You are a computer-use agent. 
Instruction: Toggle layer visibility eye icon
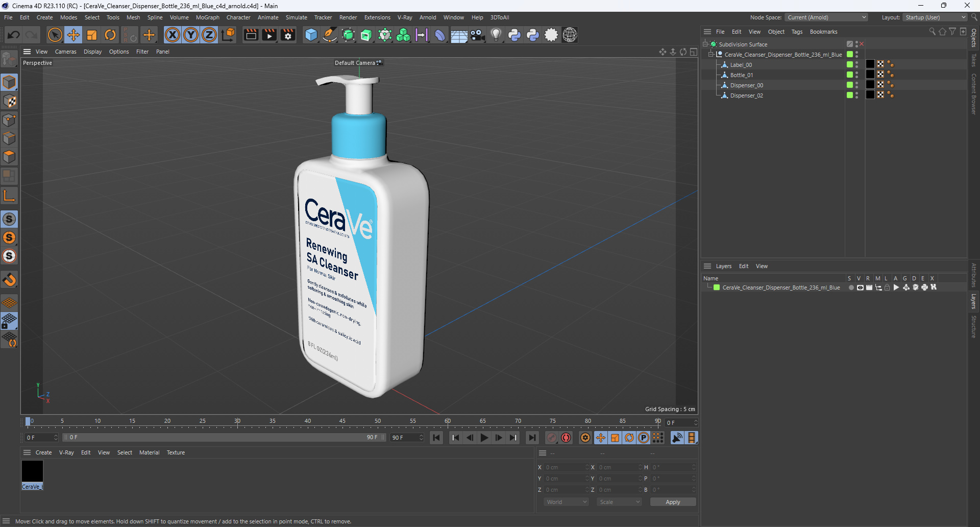click(x=860, y=288)
